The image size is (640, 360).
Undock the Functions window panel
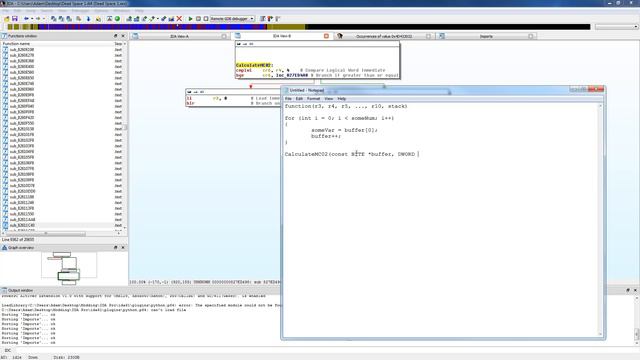coord(116,36)
